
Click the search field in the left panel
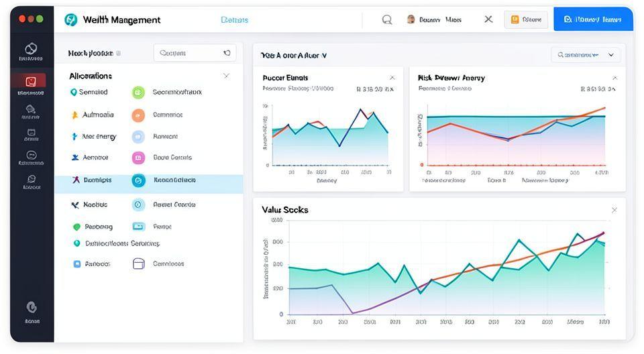click(x=195, y=53)
